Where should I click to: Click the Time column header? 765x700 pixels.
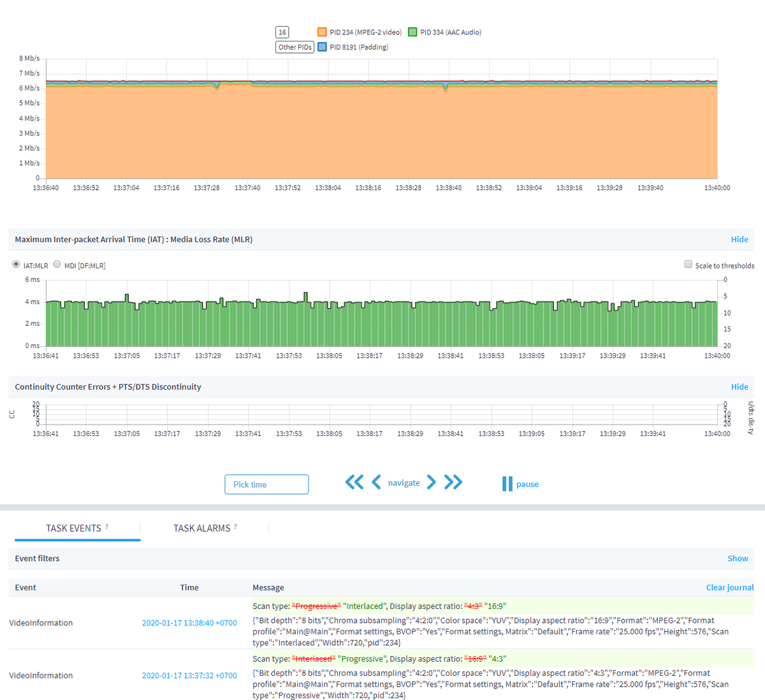tap(189, 587)
